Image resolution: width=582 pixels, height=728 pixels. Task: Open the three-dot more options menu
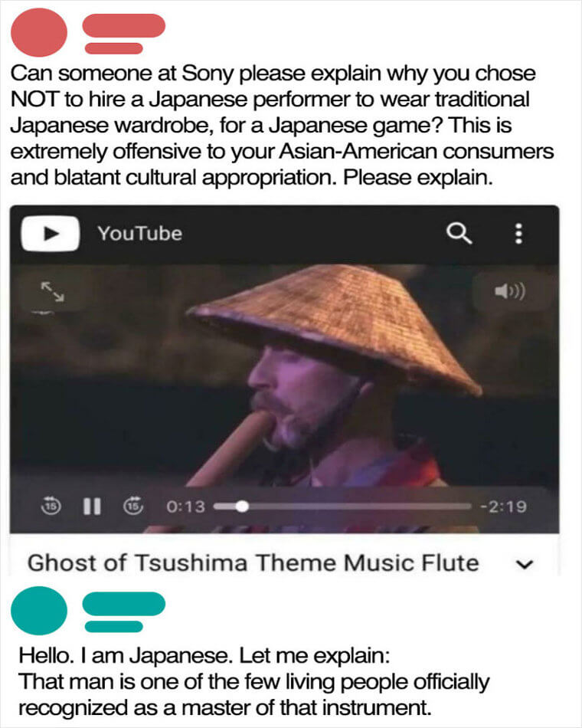click(519, 234)
